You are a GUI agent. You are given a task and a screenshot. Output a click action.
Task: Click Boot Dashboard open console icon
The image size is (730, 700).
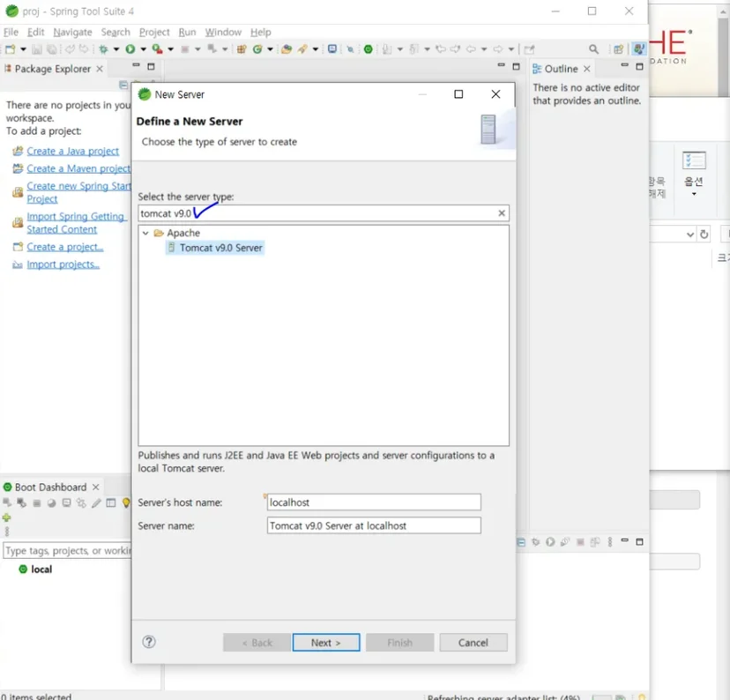point(67,503)
